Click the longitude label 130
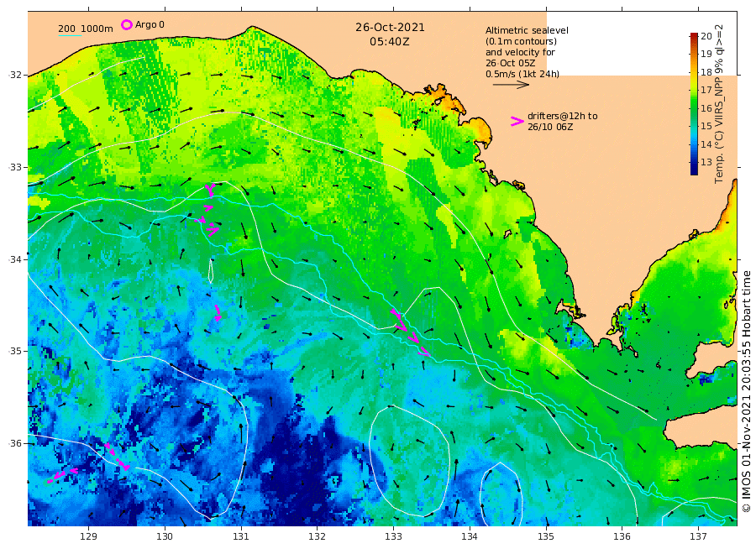This screenshot has width=756, height=554. (165, 536)
